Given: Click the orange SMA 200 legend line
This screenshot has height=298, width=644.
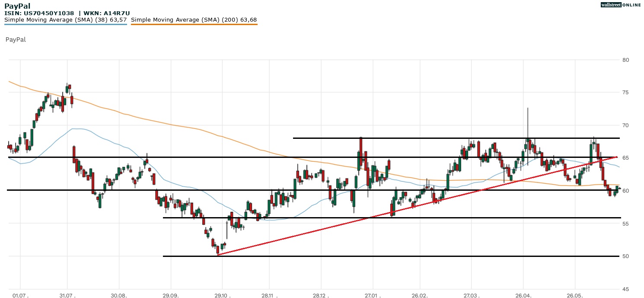Looking at the screenshot, I should (x=194, y=25).
